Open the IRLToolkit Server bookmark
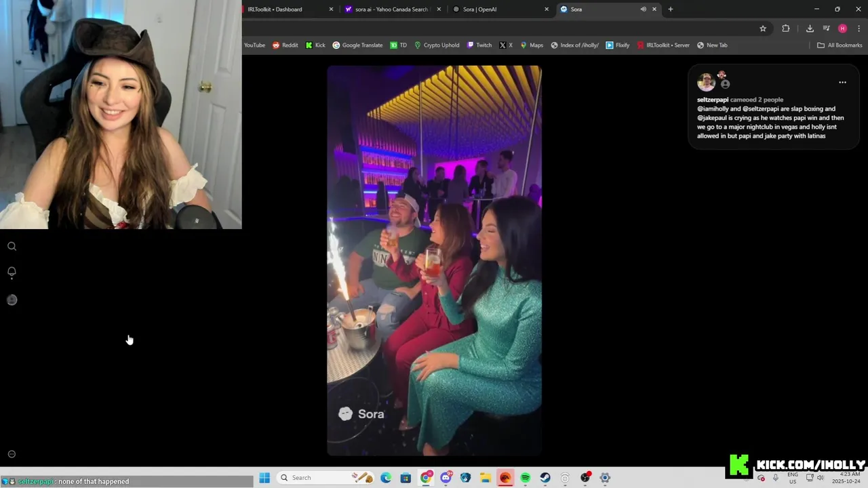The image size is (868, 488). click(663, 45)
